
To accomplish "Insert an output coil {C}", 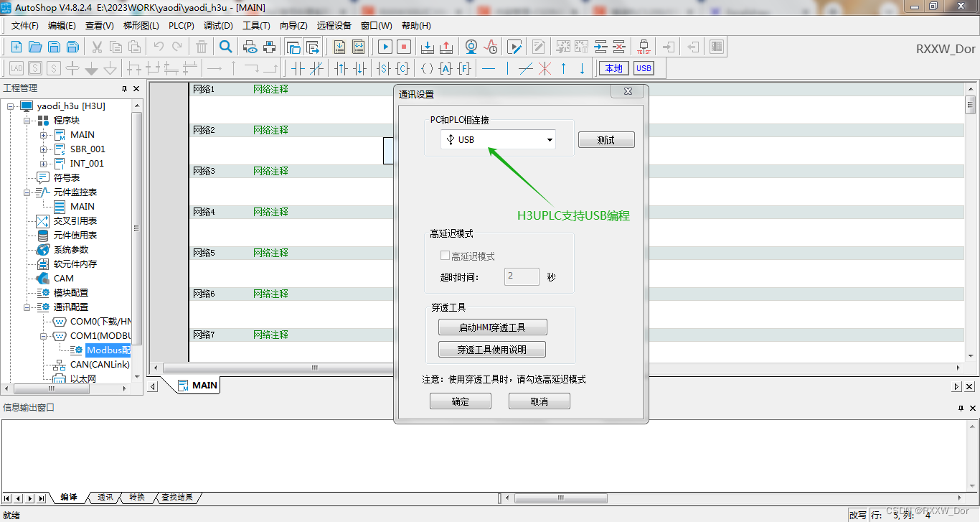I will [402, 68].
